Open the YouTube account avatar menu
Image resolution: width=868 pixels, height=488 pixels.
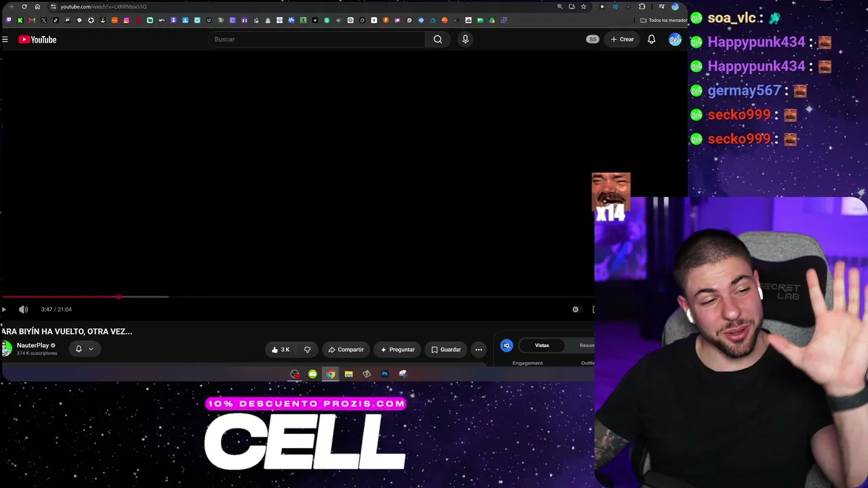pos(675,39)
